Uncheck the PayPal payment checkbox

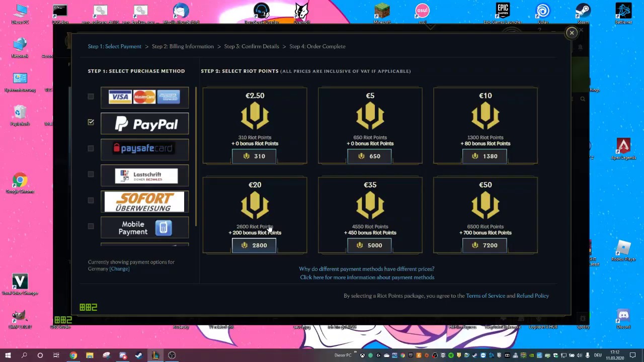point(91,122)
